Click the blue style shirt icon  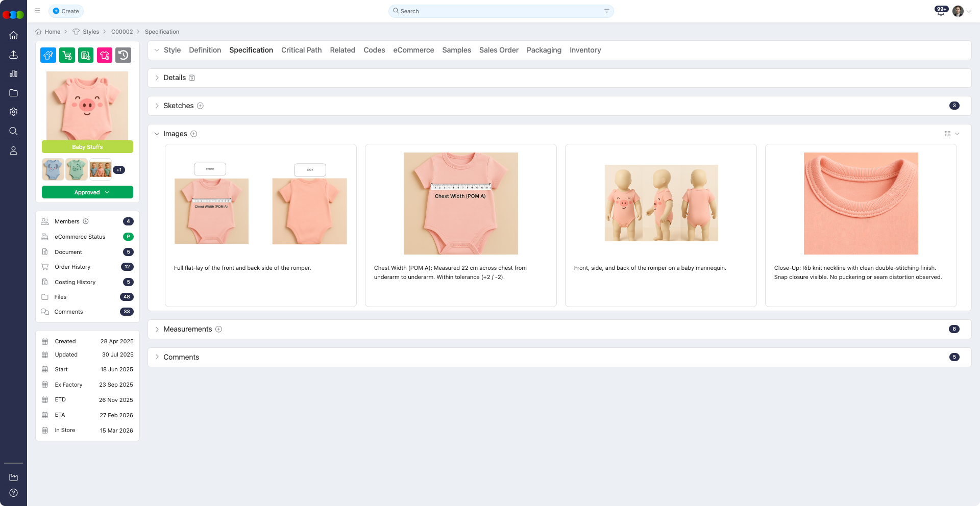tap(48, 55)
